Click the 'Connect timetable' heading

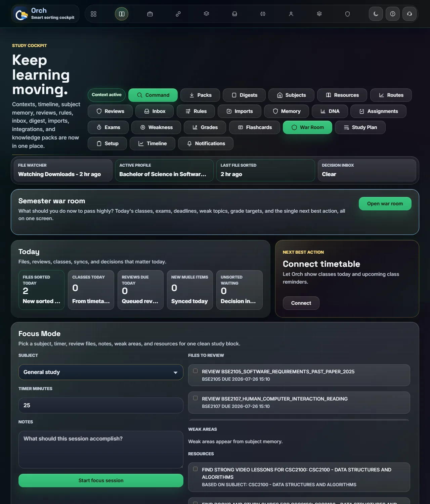[321, 264]
